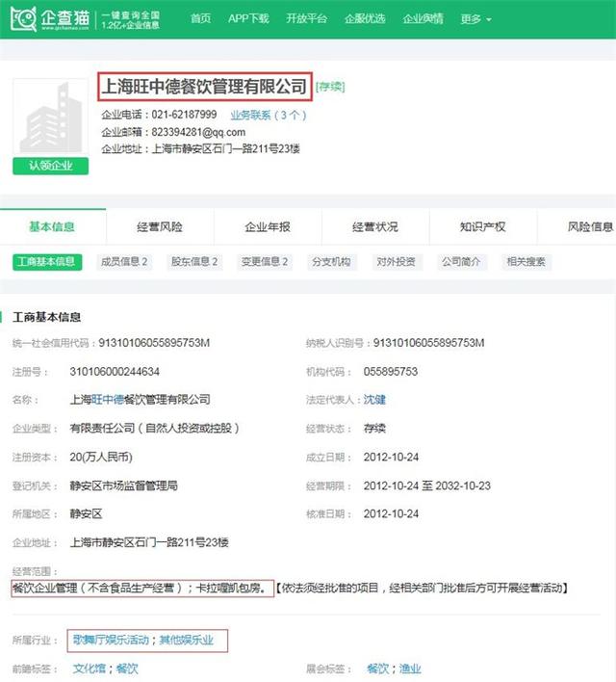Click the legal representative link 沈健
The height and width of the screenshot is (682, 616).
coord(374,400)
